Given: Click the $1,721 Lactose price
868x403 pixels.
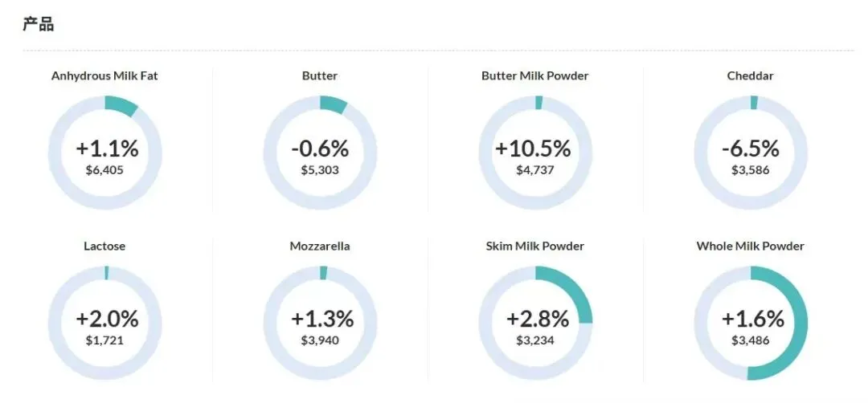Looking at the screenshot, I should tap(104, 340).
